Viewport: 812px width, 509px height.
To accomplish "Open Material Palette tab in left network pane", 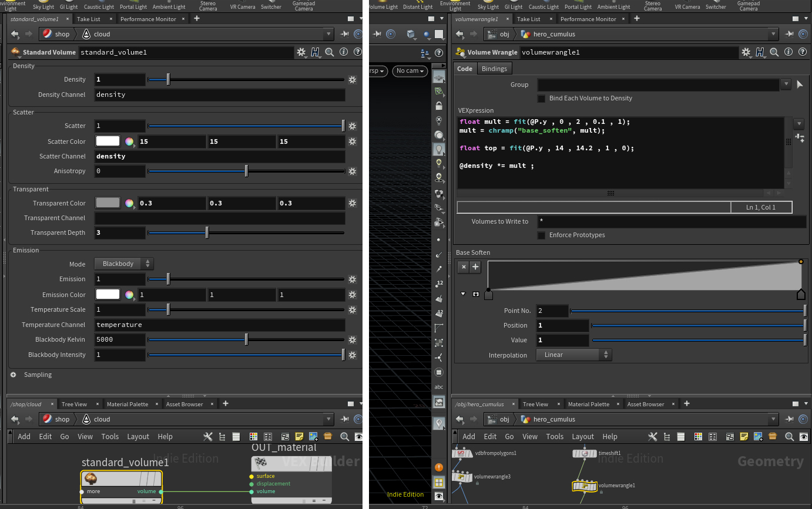I will coord(127,404).
